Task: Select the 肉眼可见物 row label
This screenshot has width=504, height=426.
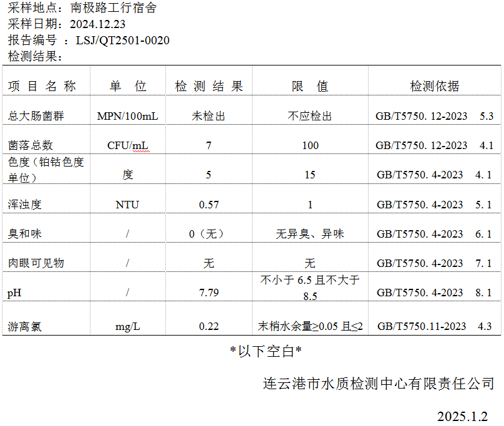Action: [x=36, y=263]
